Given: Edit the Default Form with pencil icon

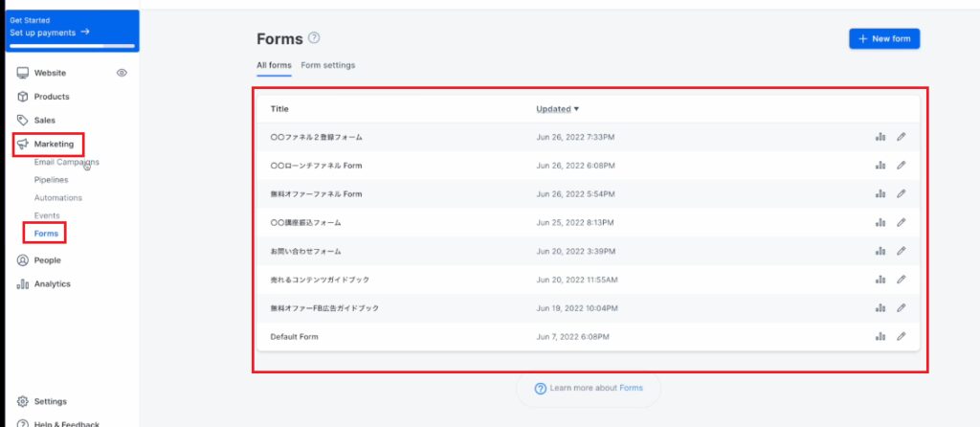Looking at the screenshot, I should (x=901, y=336).
